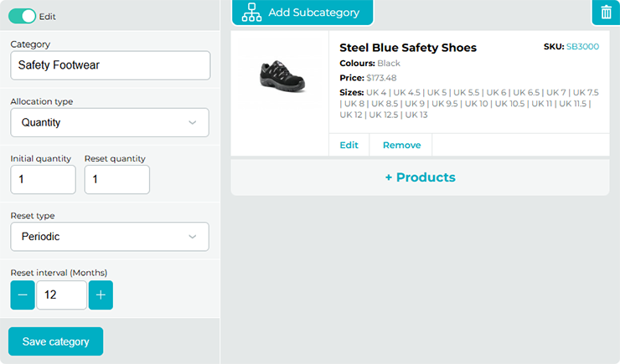Expand the Reset type Periodic dropdown
Screen dimensions: 620x364
tap(110, 237)
